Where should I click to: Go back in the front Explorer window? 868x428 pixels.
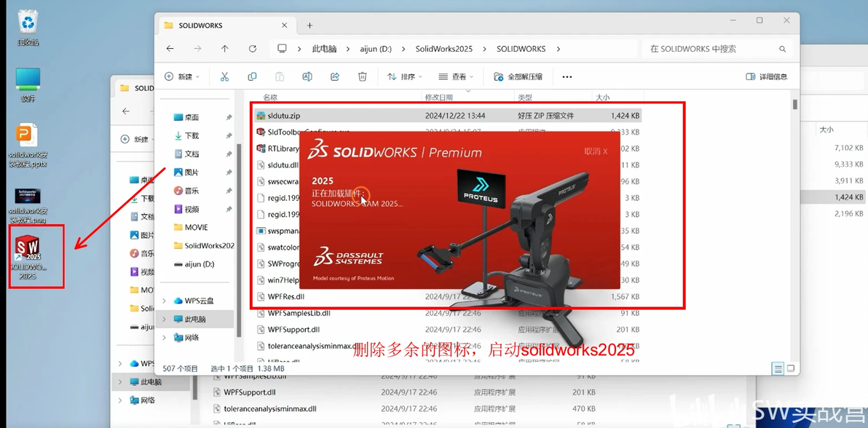coord(170,49)
